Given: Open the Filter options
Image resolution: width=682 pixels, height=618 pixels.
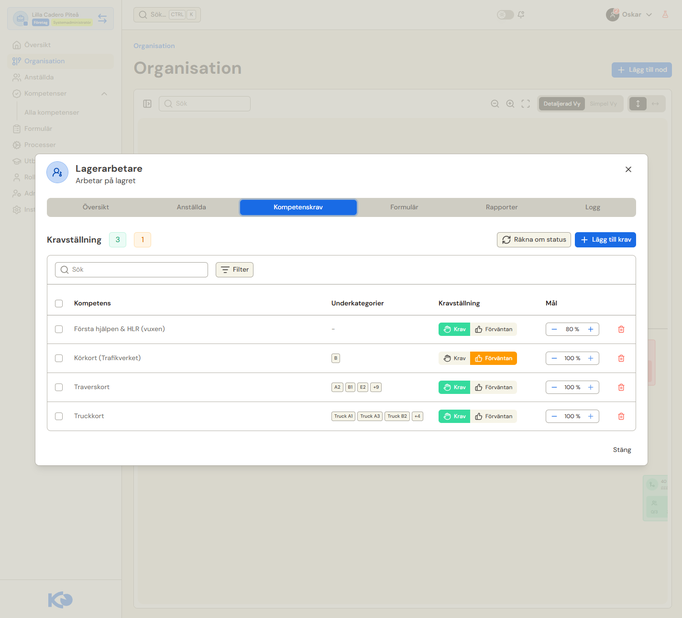Looking at the screenshot, I should click(234, 270).
